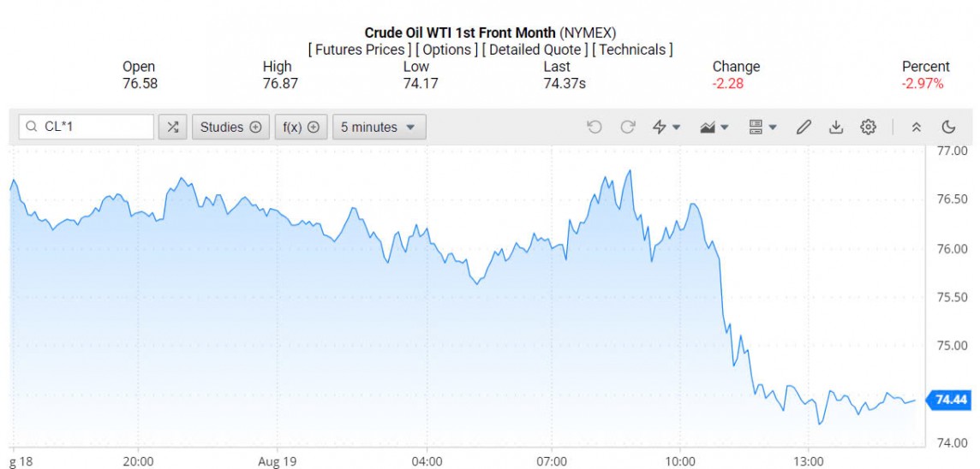
Task: Open chart settings gear
Action: [x=869, y=128]
